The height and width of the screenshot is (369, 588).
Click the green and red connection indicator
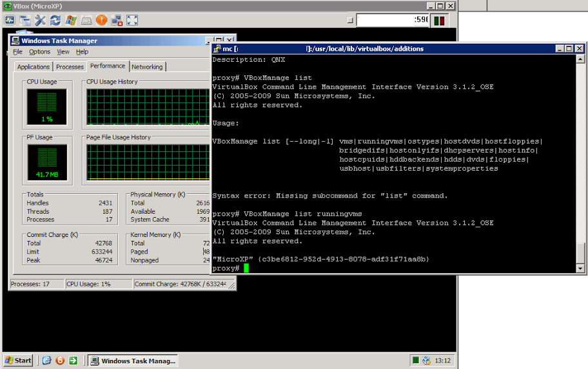[439, 21]
